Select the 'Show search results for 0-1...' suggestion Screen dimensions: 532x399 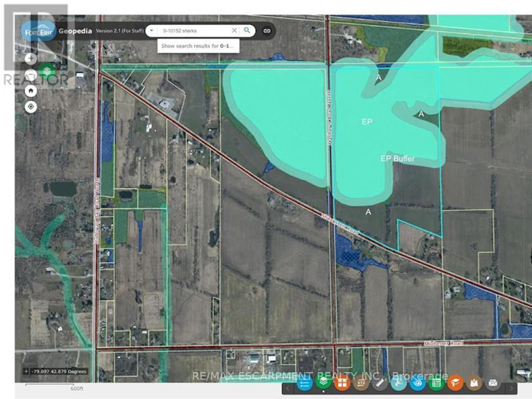[x=198, y=46]
